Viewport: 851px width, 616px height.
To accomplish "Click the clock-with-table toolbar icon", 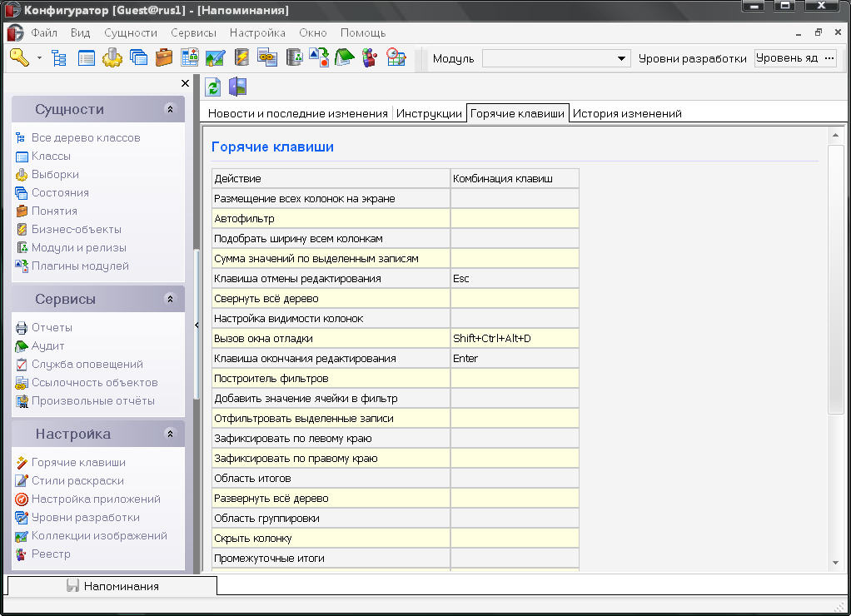I will [396, 57].
